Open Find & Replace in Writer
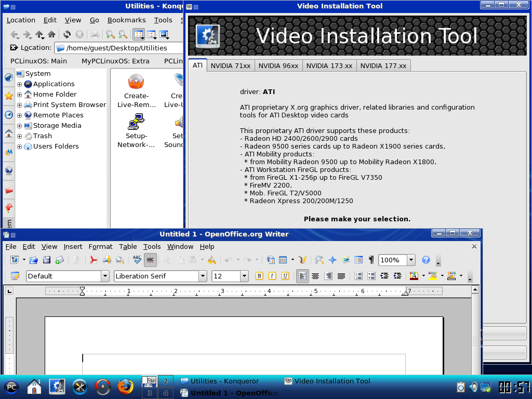Image resolution: width=532 pixels, height=399 pixels. pyautogui.click(x=320, y=260)
